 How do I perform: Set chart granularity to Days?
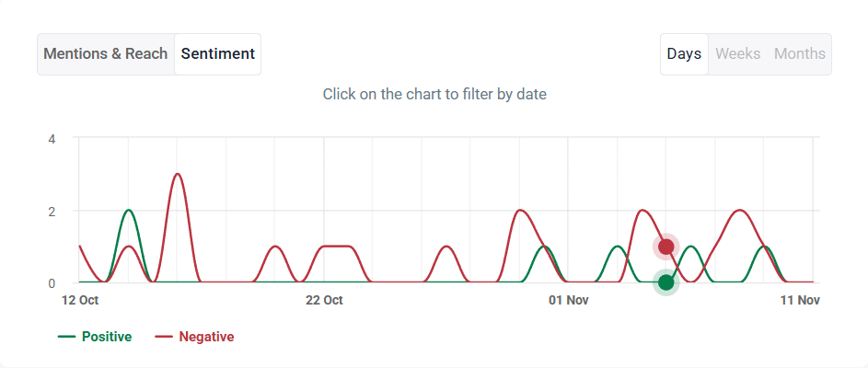684,53
